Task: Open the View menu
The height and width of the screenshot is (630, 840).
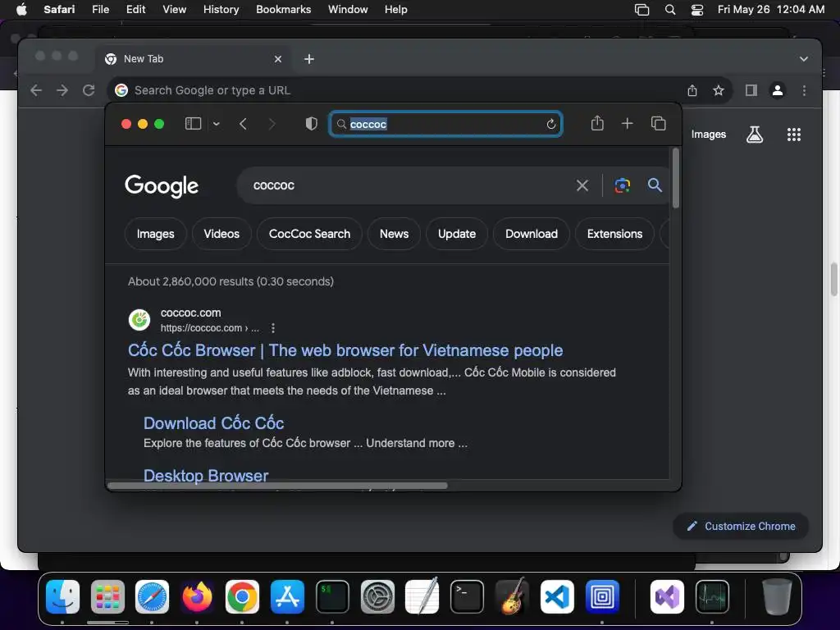Action: pos(174,9)
